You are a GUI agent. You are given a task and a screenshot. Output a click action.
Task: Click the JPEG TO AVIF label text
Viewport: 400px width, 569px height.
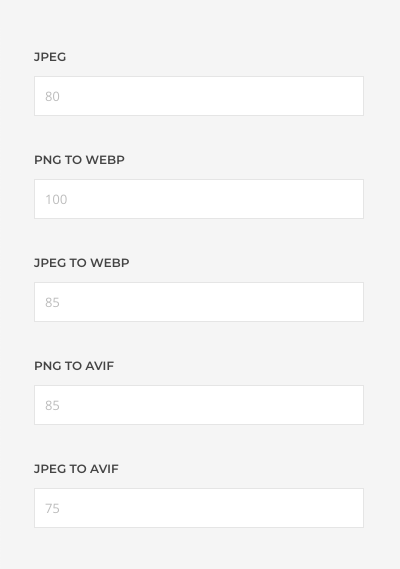pos(76,469)
